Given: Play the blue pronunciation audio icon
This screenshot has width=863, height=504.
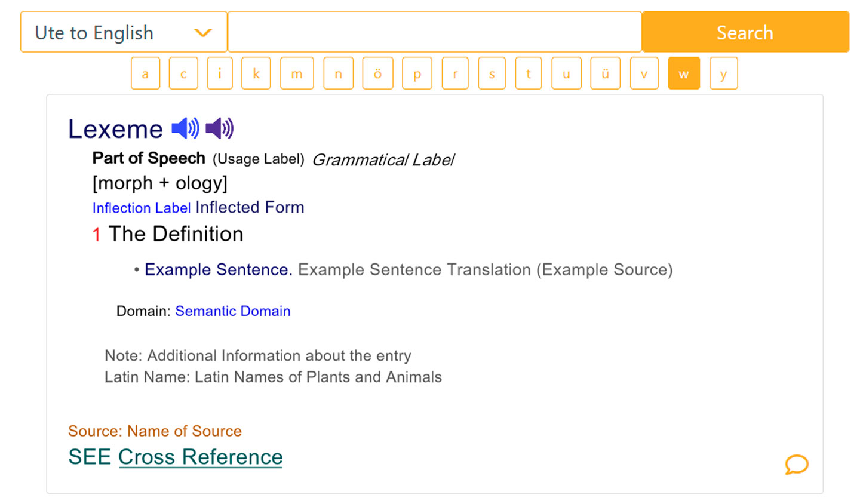Looking at the screenshot, I should (184, 127).
